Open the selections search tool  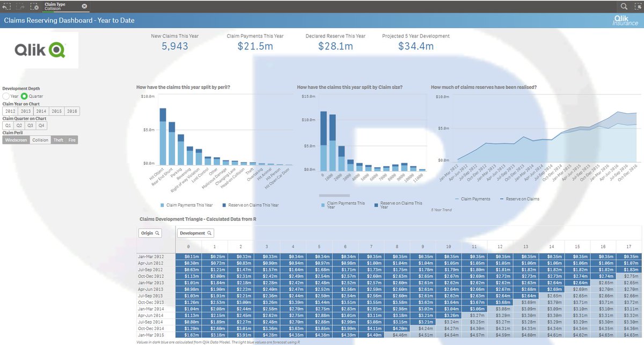pos(624,6)
